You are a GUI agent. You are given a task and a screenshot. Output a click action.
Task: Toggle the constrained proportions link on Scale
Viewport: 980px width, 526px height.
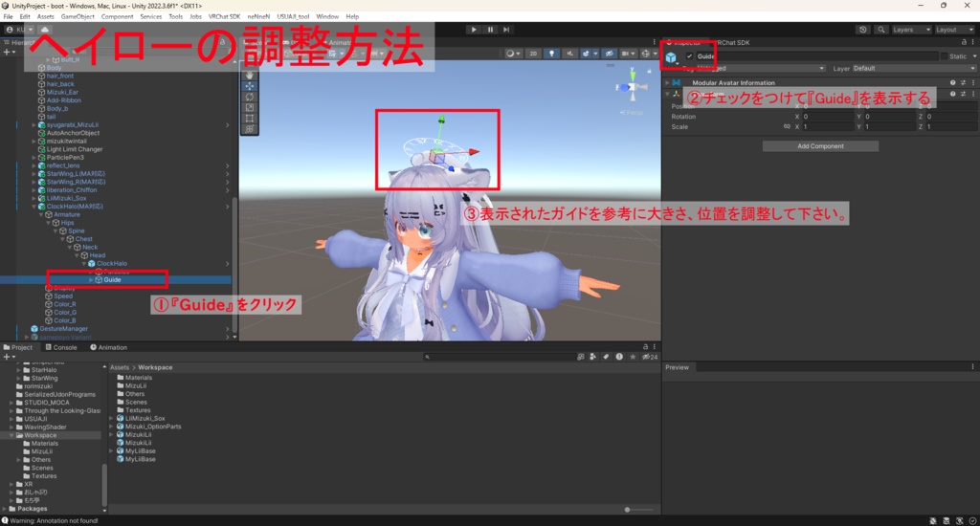tap(787, 127)
